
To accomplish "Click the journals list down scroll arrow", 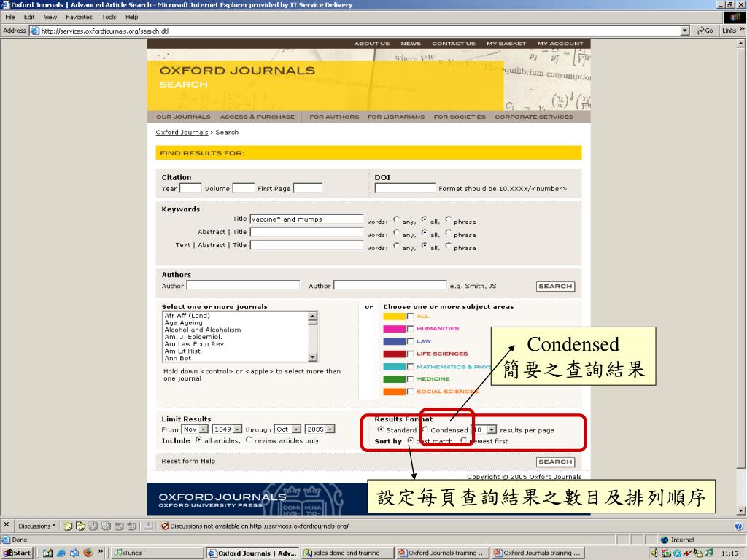I will (312, 357).
